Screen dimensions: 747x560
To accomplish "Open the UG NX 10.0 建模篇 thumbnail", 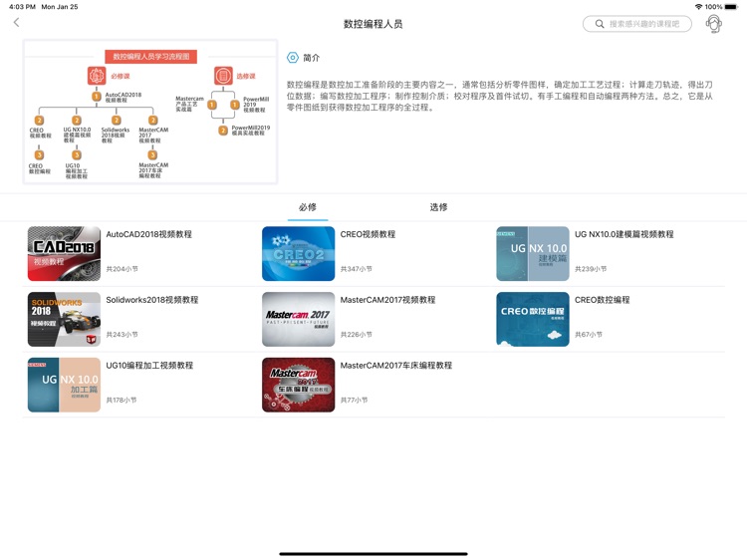I will pyautogui.click(x=533, y=253).
